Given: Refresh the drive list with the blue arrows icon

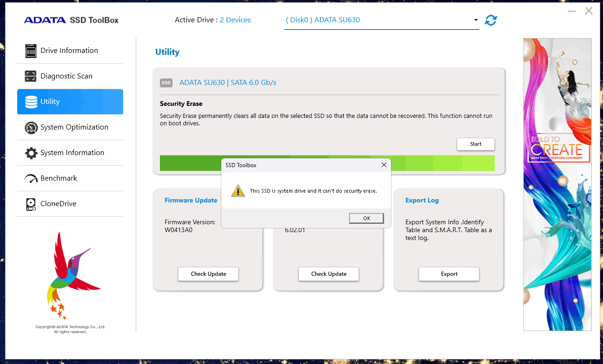Looking at the screenshot, I should point(491,20).
